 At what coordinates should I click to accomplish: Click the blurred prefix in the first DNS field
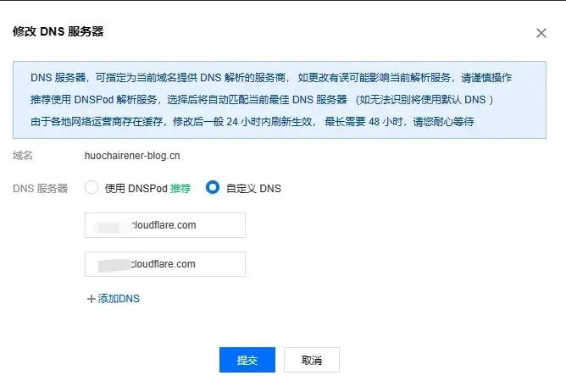point(113,225)
